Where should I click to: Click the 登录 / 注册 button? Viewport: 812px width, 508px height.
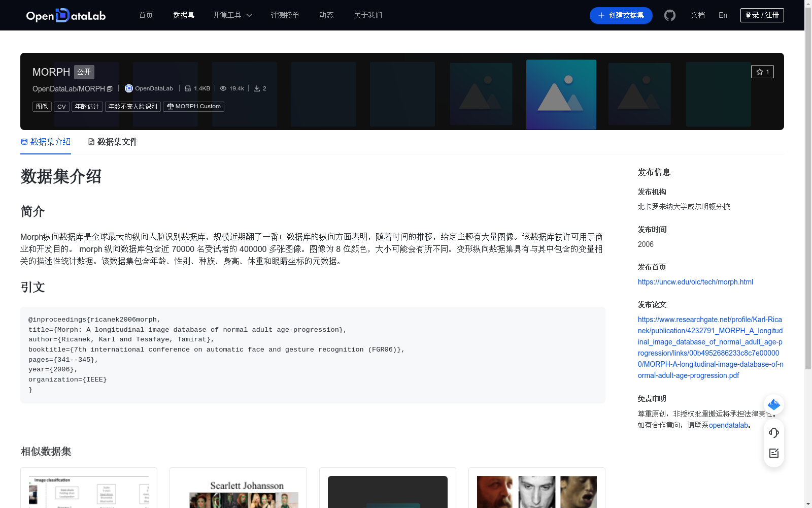point(762,15)
